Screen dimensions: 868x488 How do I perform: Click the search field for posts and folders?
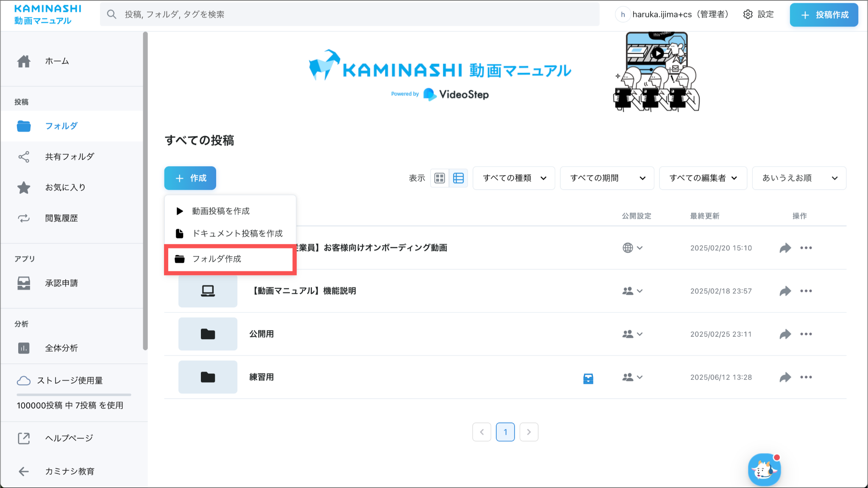349,14
